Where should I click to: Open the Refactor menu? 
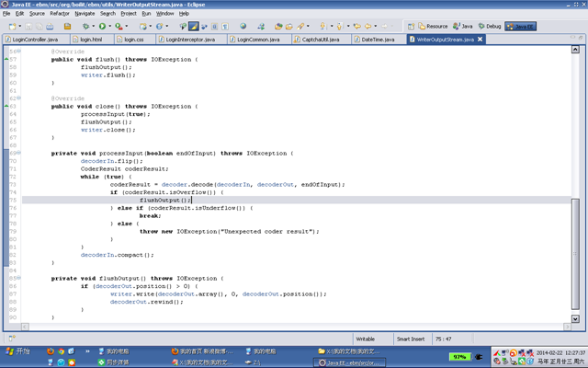point(60,14)
